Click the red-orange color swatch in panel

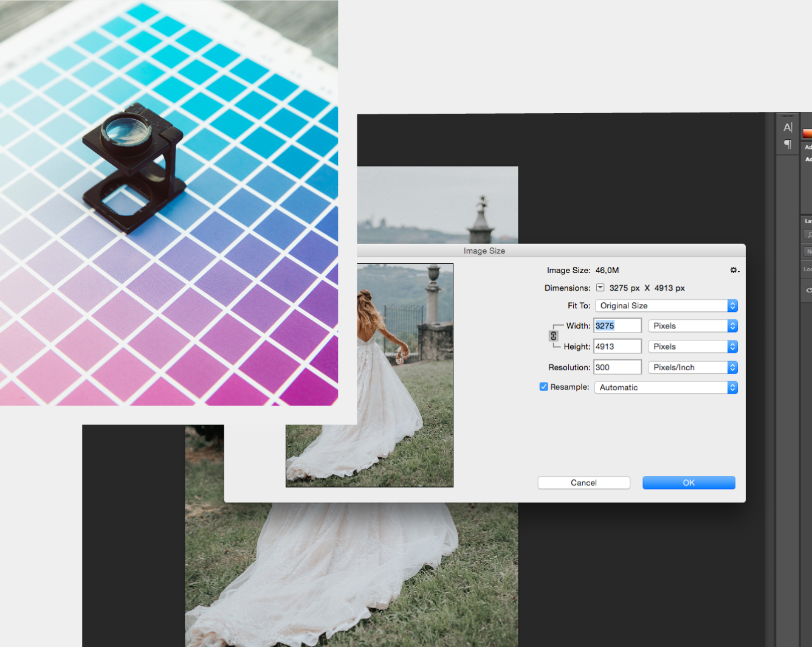(x=807, y=133)
